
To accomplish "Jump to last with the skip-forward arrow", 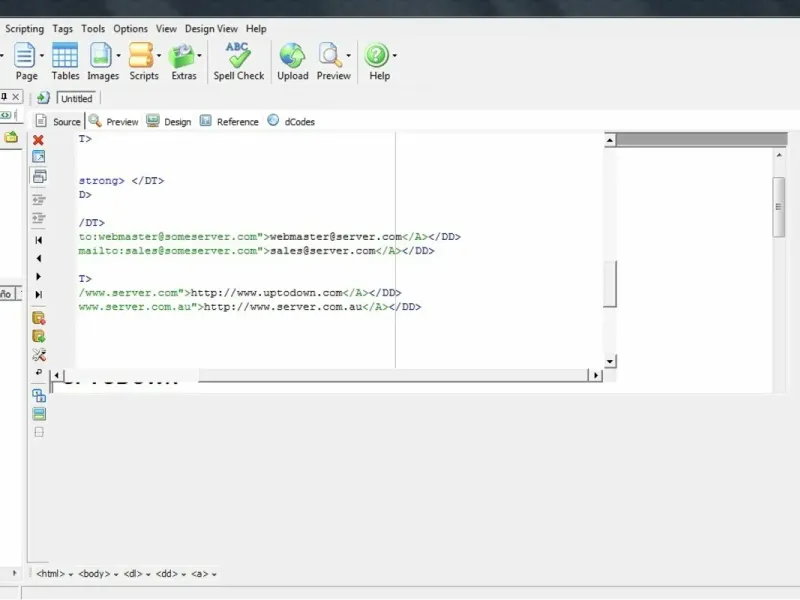I will pyautogui.click(x=39, y=294).
